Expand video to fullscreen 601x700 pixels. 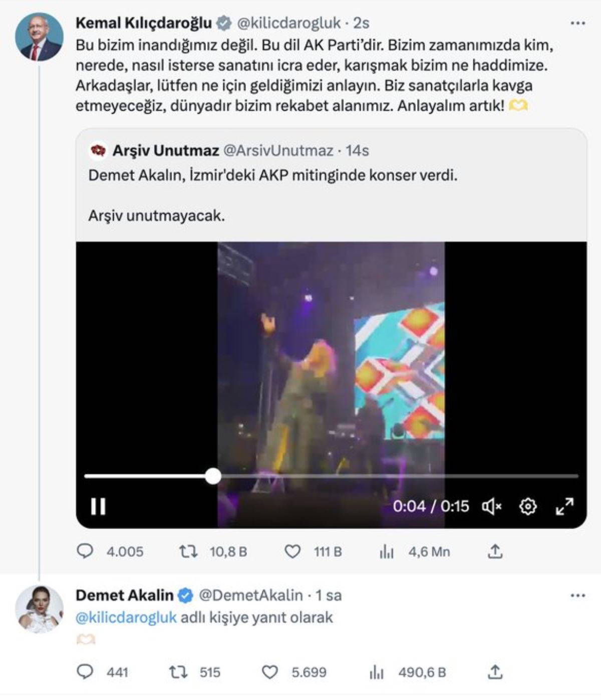(x=564, y=507)
